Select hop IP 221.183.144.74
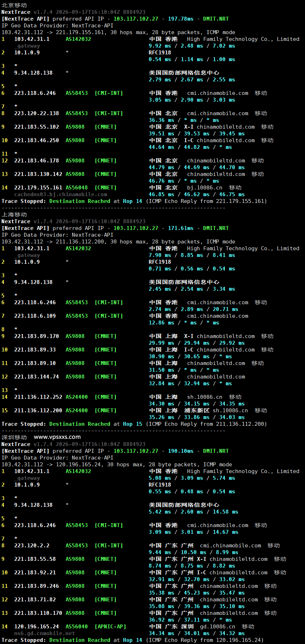The height and width of the screenshot is (644, 305). [x=37, y=377]
